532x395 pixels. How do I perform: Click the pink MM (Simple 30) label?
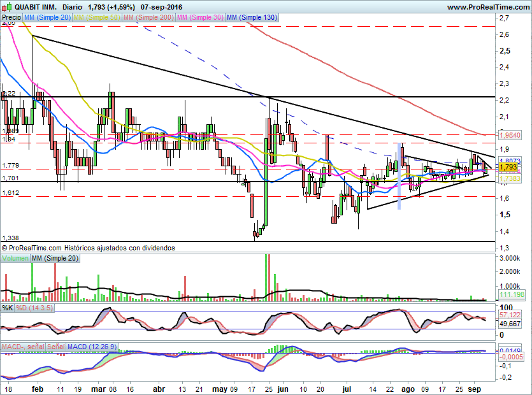pos(200,18)
